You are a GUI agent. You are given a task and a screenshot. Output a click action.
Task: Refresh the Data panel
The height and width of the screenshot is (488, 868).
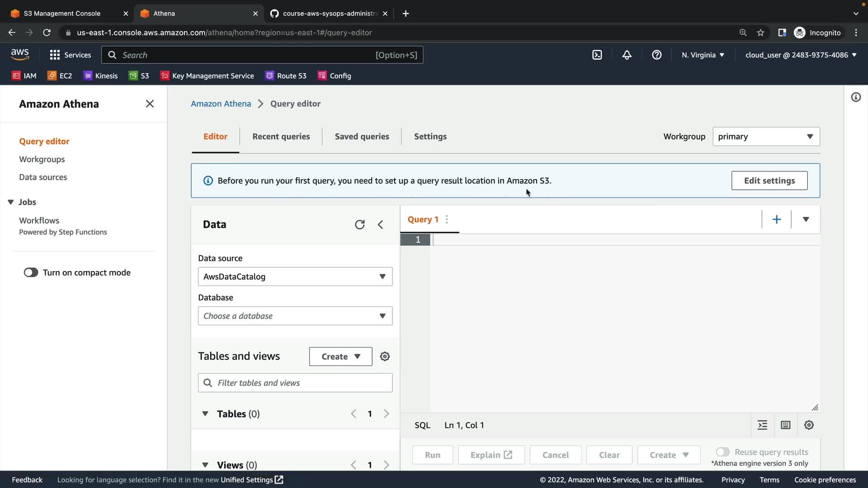(x=359, y=225)
